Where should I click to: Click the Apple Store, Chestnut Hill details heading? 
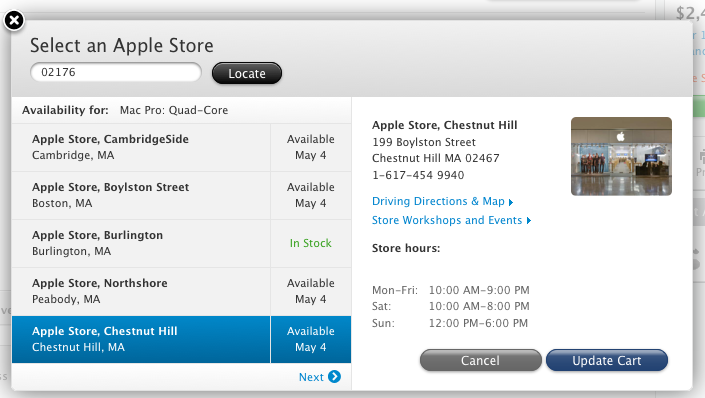point(445,125)
